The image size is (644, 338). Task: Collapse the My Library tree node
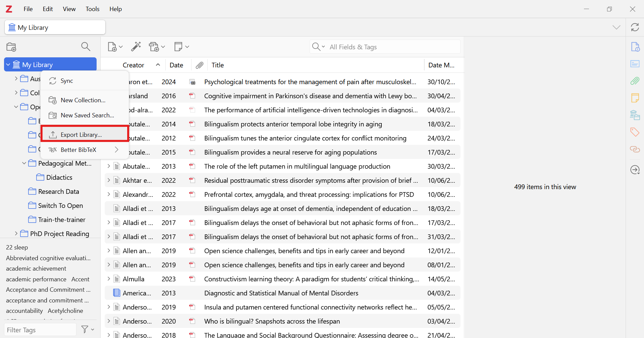(8, 64)
